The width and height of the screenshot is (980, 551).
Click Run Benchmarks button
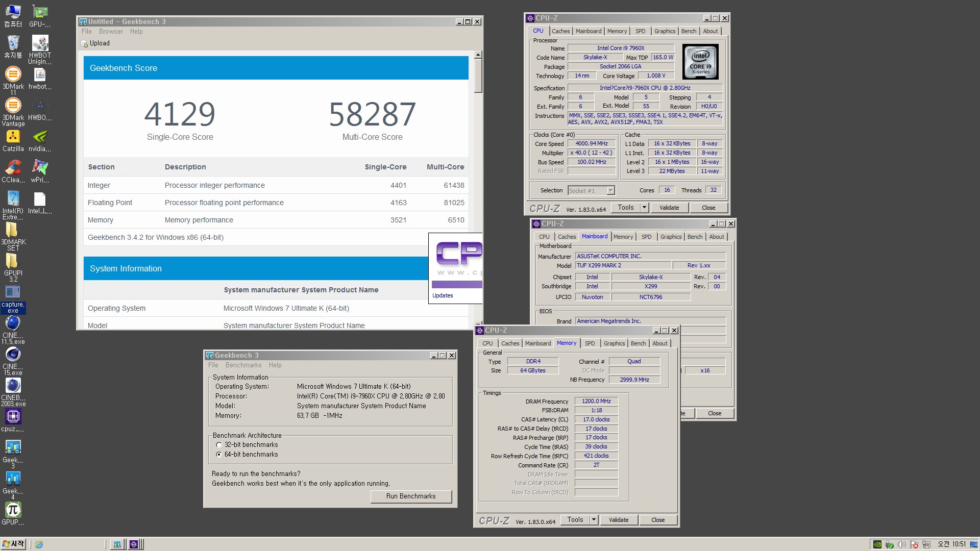pos(411,496)
